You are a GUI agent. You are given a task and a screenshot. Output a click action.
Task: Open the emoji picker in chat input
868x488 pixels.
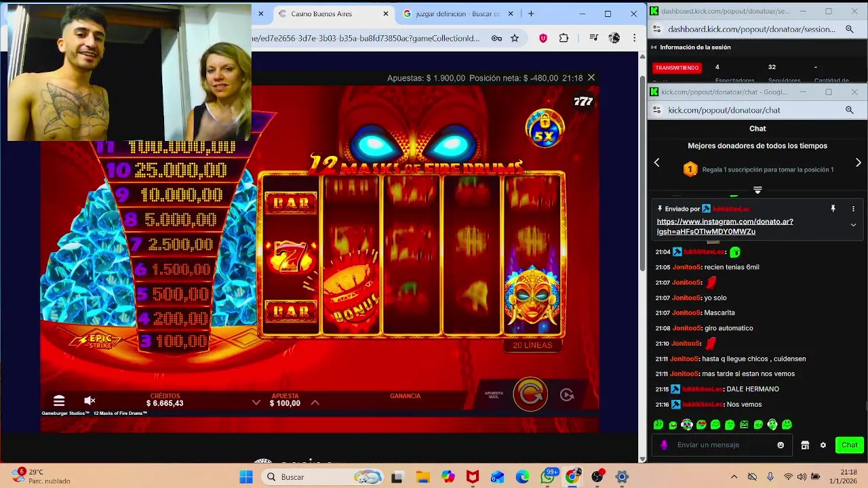781,445
